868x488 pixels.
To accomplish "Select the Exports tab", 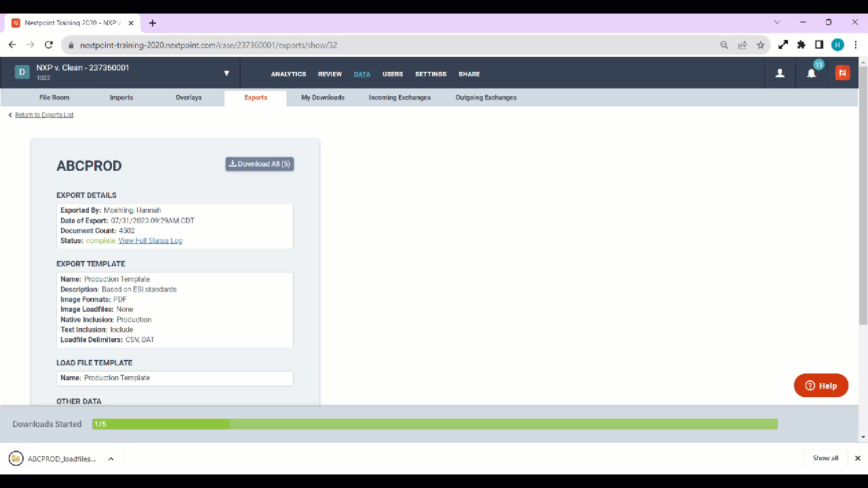I will click(x=256, y=98).
